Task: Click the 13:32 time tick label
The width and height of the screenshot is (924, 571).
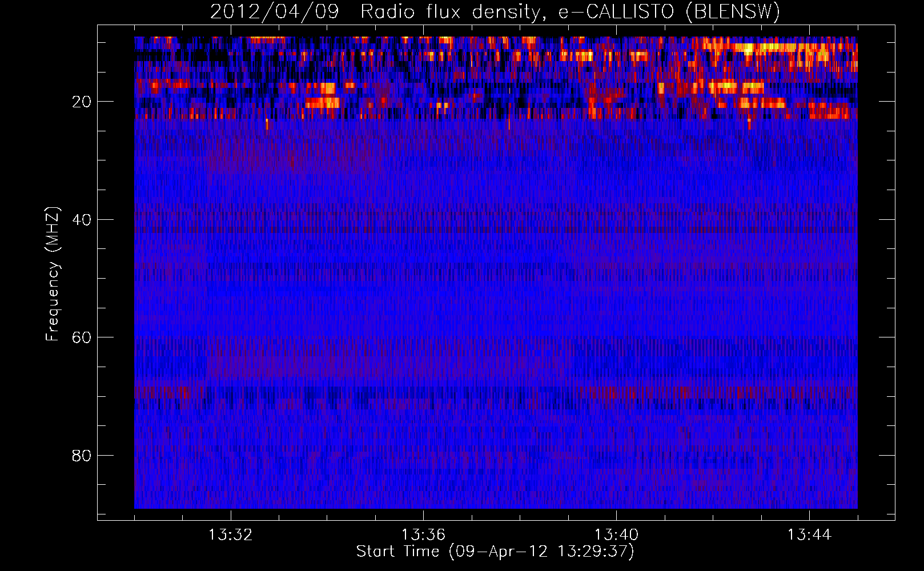Action: pyautogui.click(x=230, y=535)
